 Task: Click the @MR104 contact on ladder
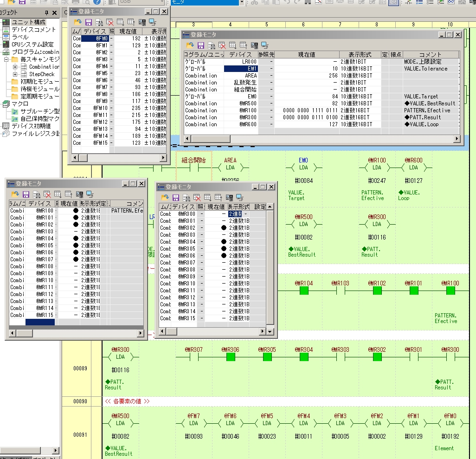click(304, 291)
